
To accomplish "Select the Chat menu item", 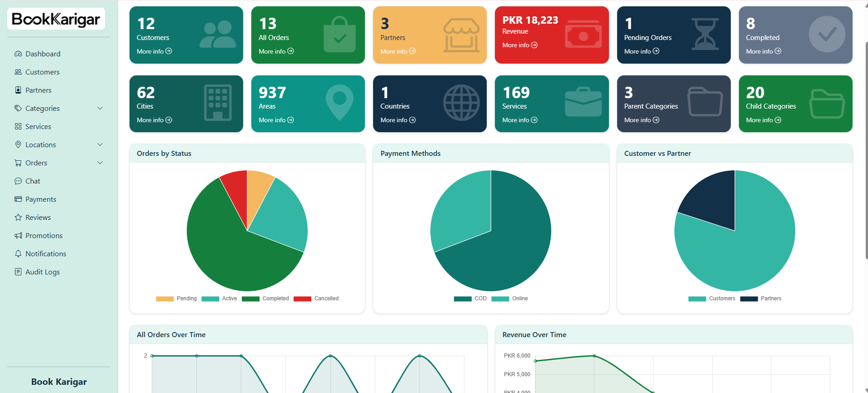I will click(59, 181).
